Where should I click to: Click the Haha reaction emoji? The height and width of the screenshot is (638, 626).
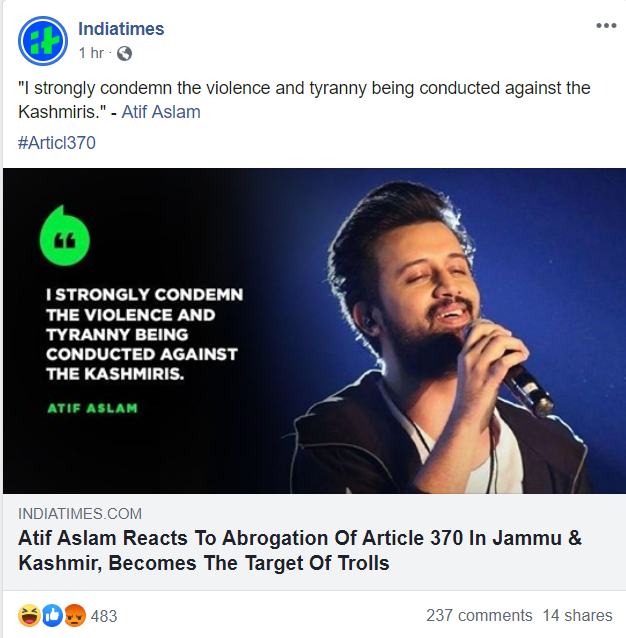point(29,616)
